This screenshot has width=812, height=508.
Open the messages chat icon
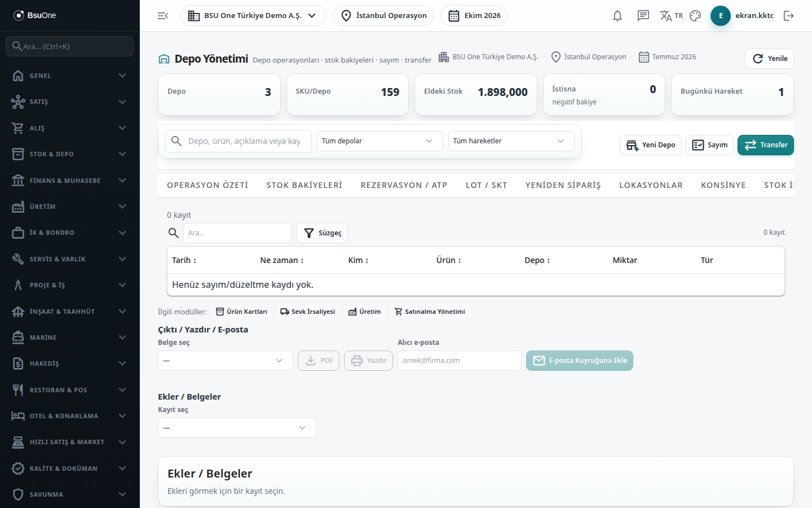tap(643, 16)
